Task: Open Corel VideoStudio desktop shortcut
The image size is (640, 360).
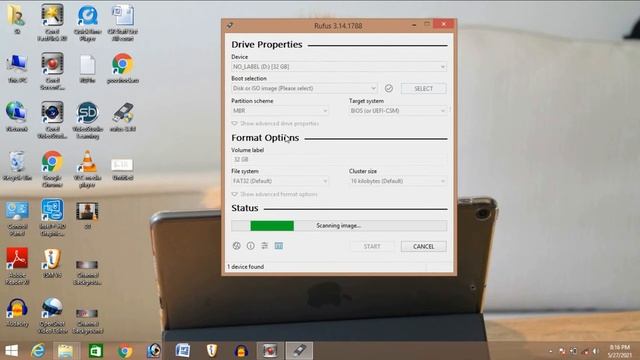Action: tap(52, 120)
